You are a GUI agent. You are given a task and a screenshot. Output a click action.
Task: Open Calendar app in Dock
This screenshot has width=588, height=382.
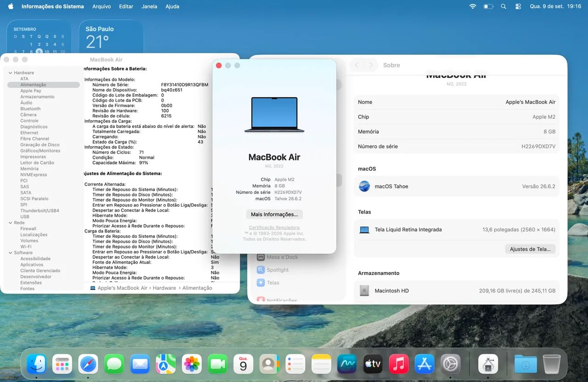[243, 364]
